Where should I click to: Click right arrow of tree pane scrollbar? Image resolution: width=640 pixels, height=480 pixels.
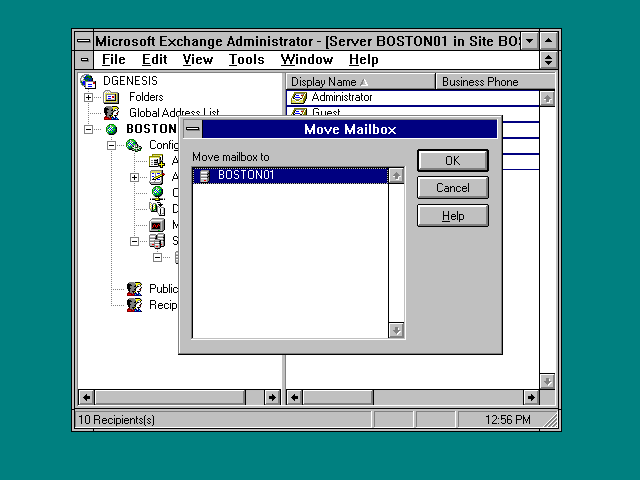(x=272, y=397)
